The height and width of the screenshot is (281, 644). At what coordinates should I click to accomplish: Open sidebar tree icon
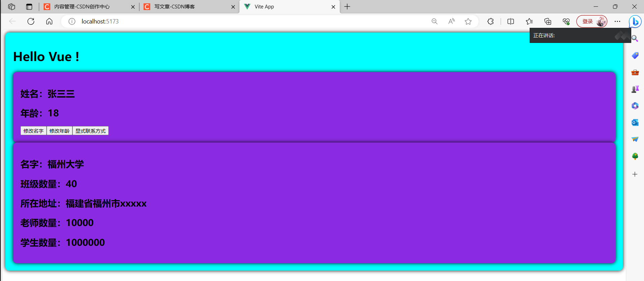(x=635, y=156)
